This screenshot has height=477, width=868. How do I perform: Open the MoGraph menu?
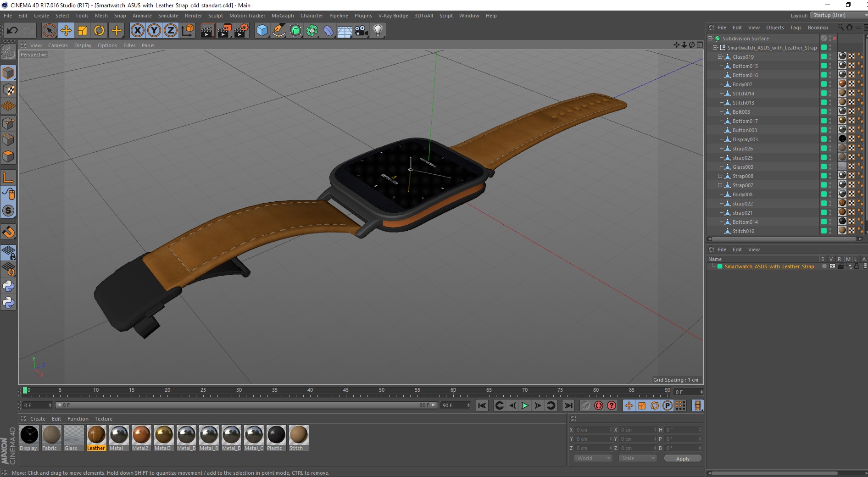283,16
